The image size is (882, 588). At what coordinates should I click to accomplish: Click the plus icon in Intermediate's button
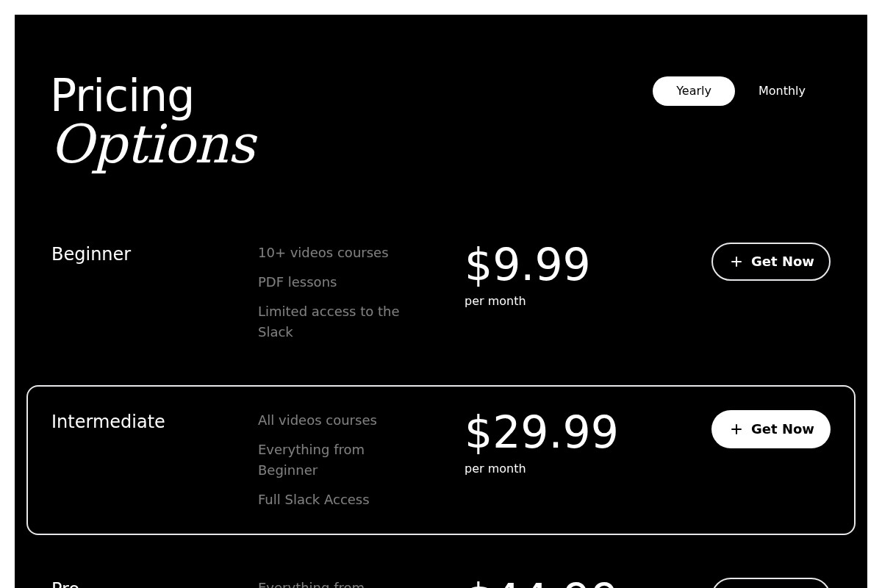(736, 429)
